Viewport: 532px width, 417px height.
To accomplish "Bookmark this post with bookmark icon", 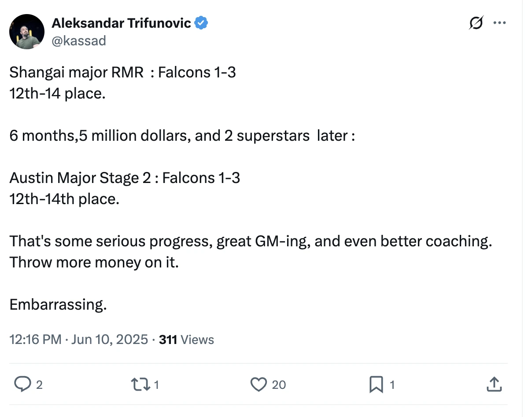I will coord(376,385).
